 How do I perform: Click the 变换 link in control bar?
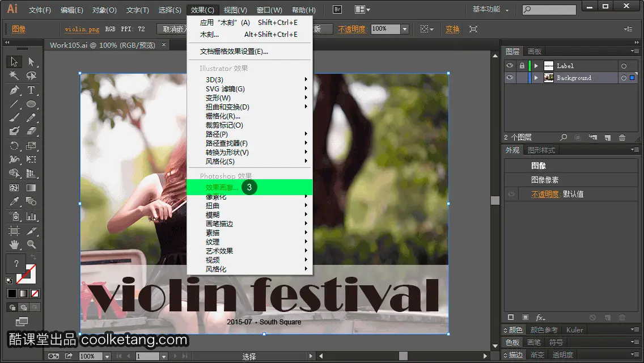coord(452,29)
